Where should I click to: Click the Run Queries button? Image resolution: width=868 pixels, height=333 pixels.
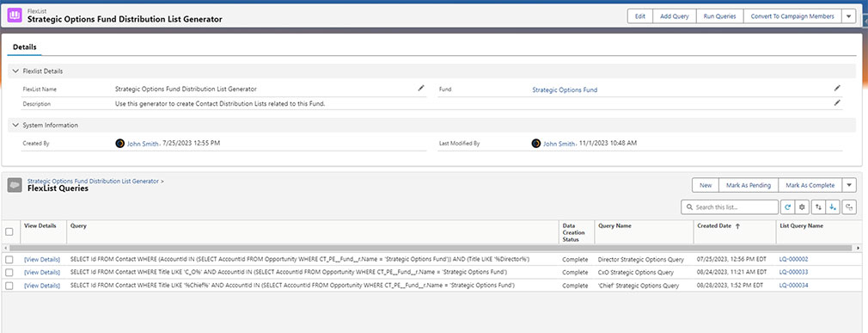(719, 16)
